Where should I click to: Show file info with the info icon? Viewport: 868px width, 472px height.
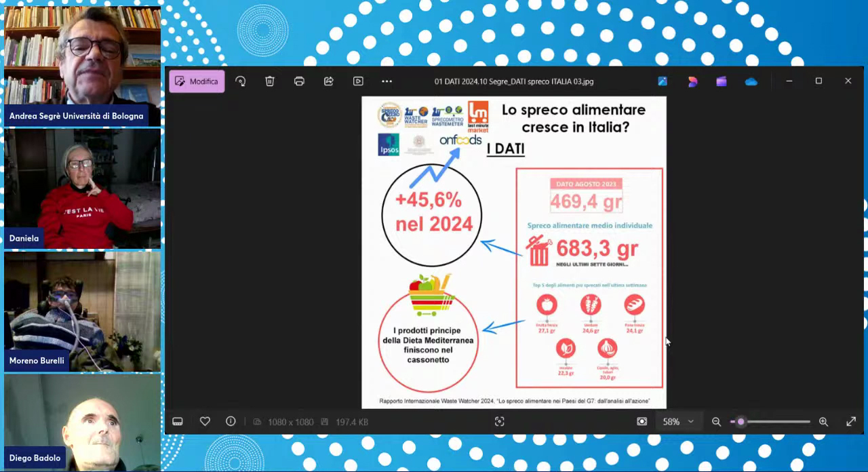pyautogui.click(x=231, y=422)
